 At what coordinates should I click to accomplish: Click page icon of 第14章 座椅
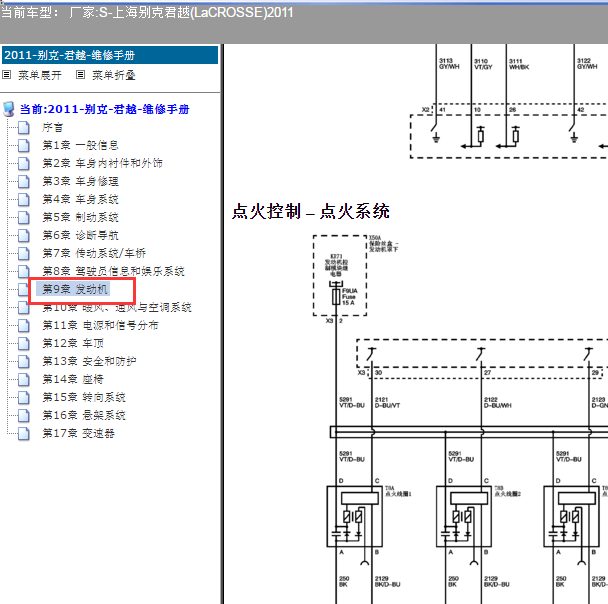(x=24, y=380)
